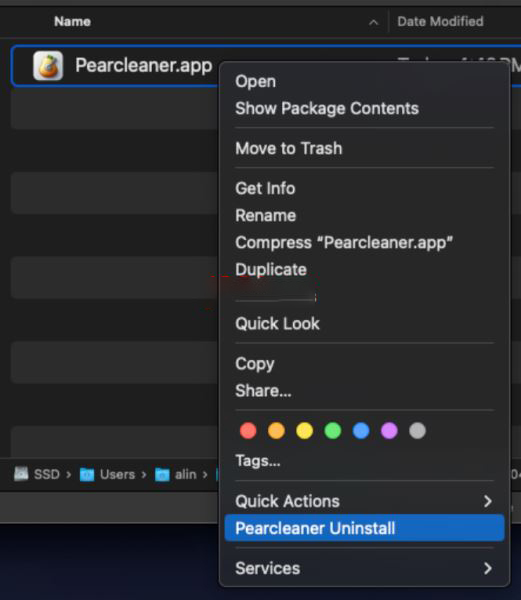Apply the purple tag color

coord(389,431)
